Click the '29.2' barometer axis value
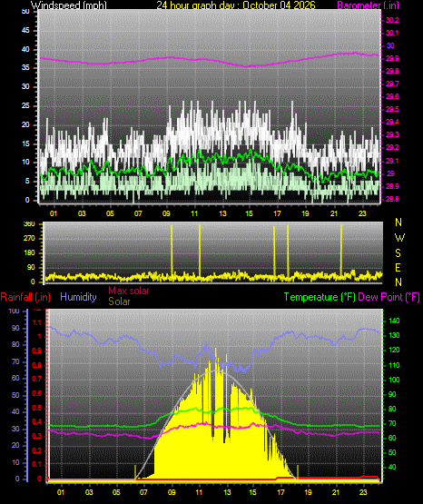The height and width of the screenshot is (504, 423). click(392, 147)
